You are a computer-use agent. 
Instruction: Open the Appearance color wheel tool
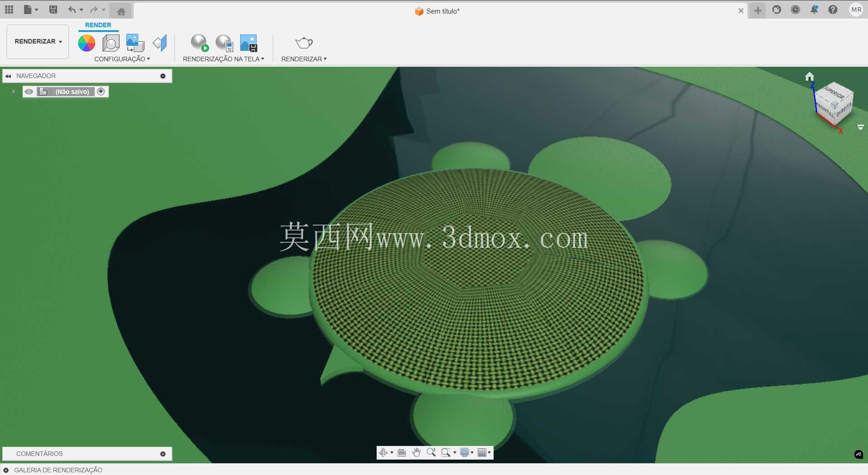click(87, 43)
